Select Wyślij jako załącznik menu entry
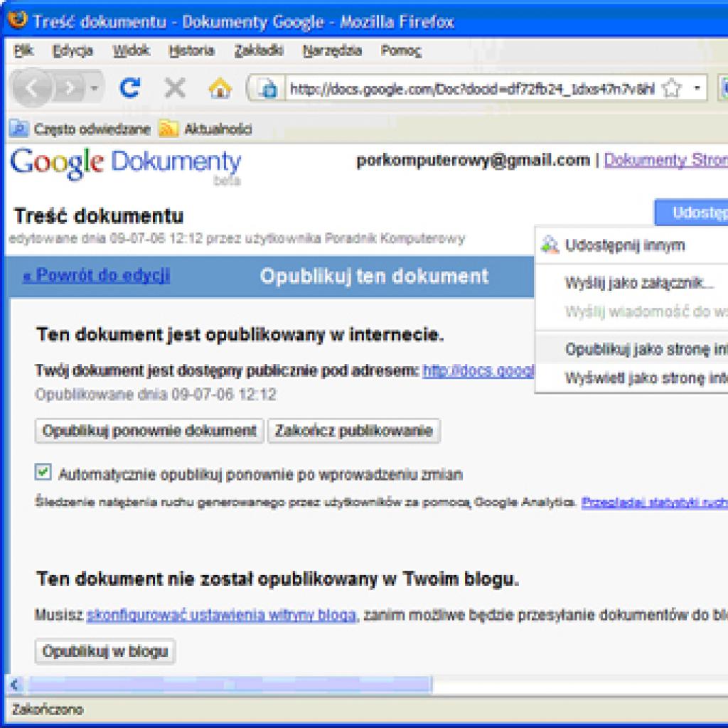Image resolution: width=728 pixels, height=728 pixels. point(639,282)
